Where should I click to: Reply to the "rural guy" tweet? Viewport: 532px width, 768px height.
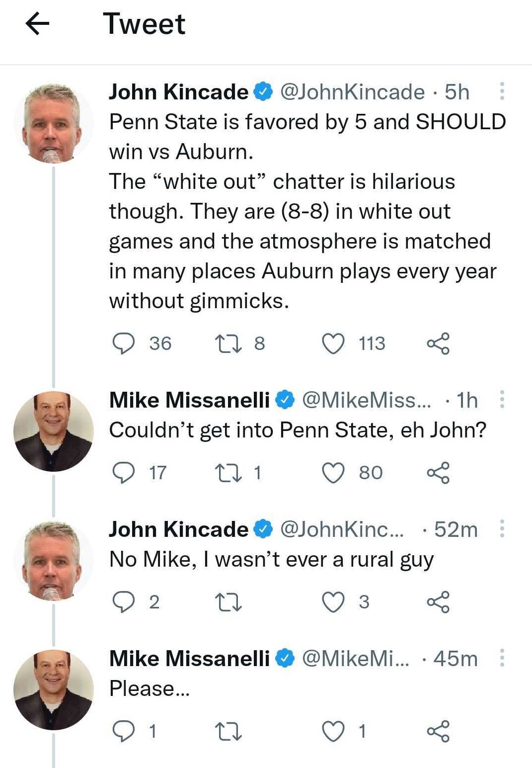(123, 602)
